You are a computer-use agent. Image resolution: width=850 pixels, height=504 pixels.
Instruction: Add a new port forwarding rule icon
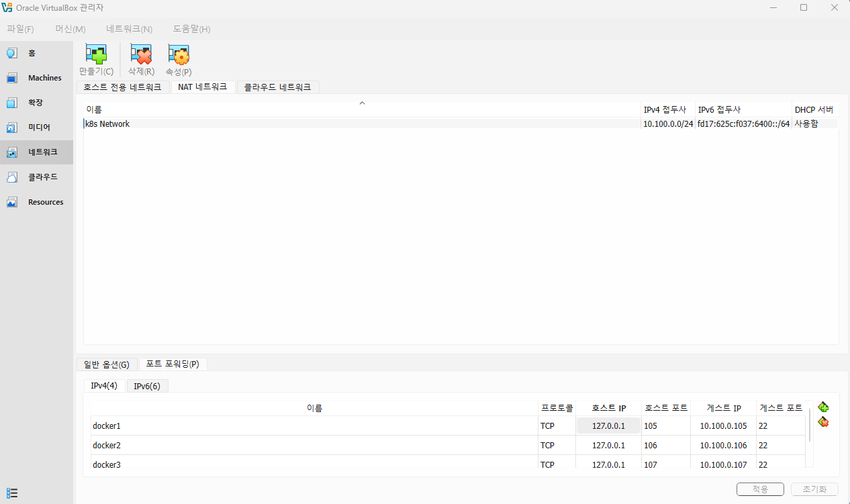823,407
